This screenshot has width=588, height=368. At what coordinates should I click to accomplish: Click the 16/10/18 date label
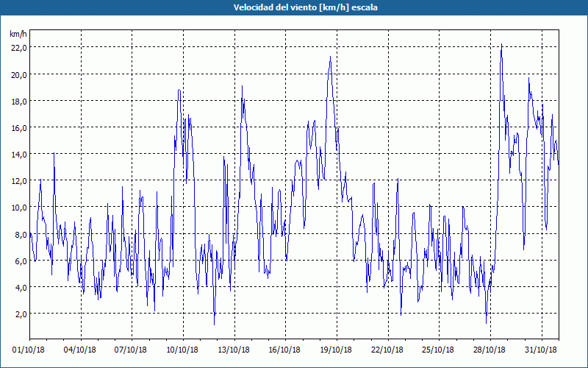pyautogui.click(x=284, y=350)
